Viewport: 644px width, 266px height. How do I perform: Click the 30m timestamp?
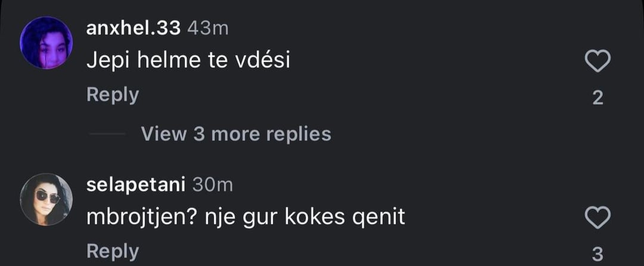213,185
